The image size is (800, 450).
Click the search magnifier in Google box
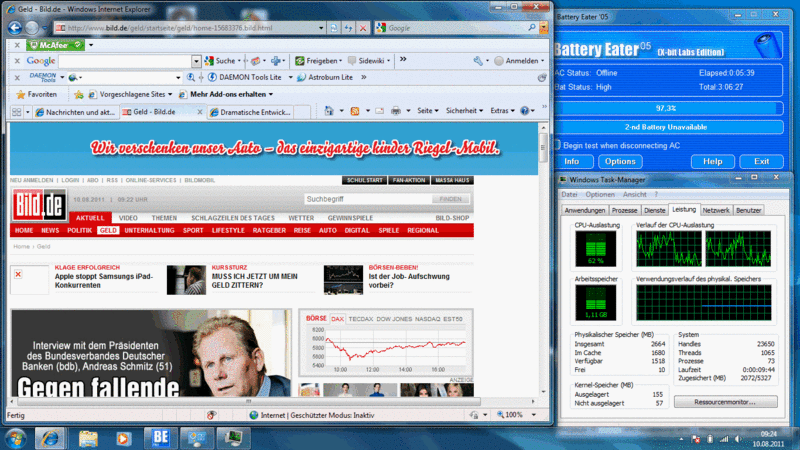[x=532, y=28]
